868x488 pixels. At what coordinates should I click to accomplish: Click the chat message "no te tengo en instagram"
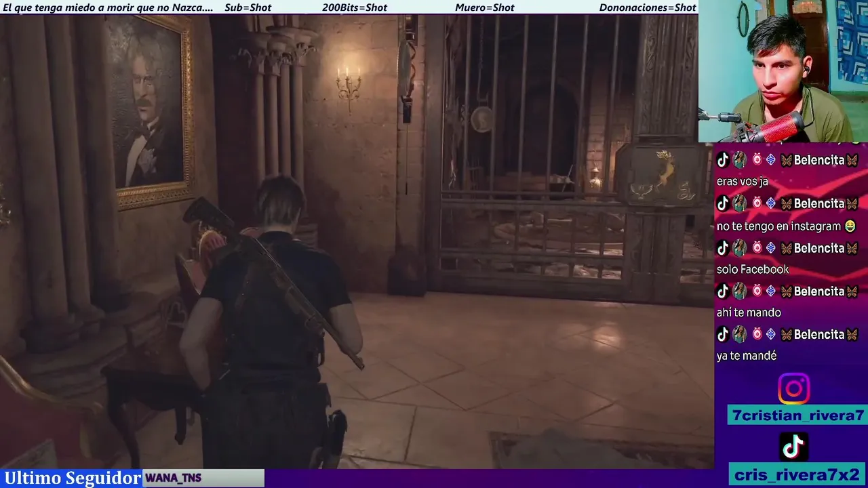[779, 226]
